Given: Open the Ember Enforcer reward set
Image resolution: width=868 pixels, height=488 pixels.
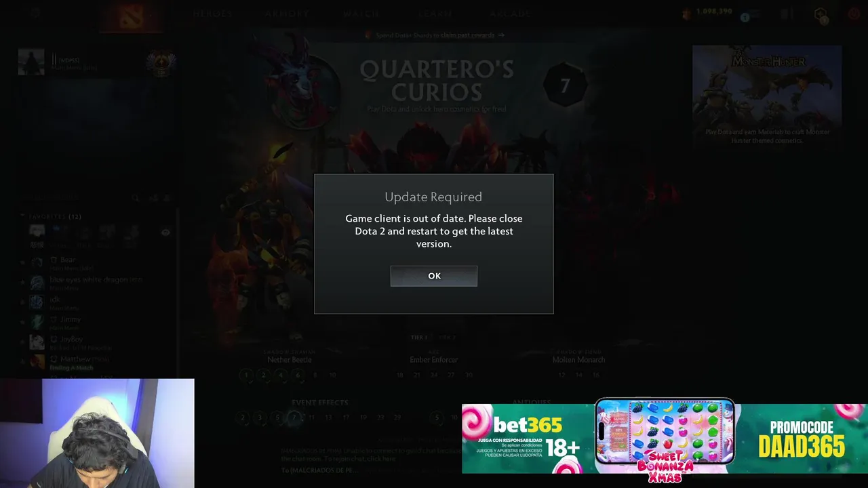Looking at the screenshot, I should pyautogui.click(x=434, y=359).
